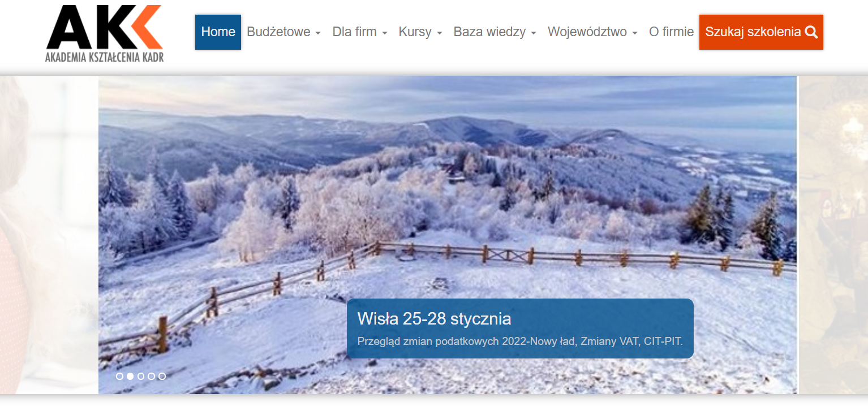
Task: Expand the Baza wiedzy dropdown
Action: [x=495, y=32]
